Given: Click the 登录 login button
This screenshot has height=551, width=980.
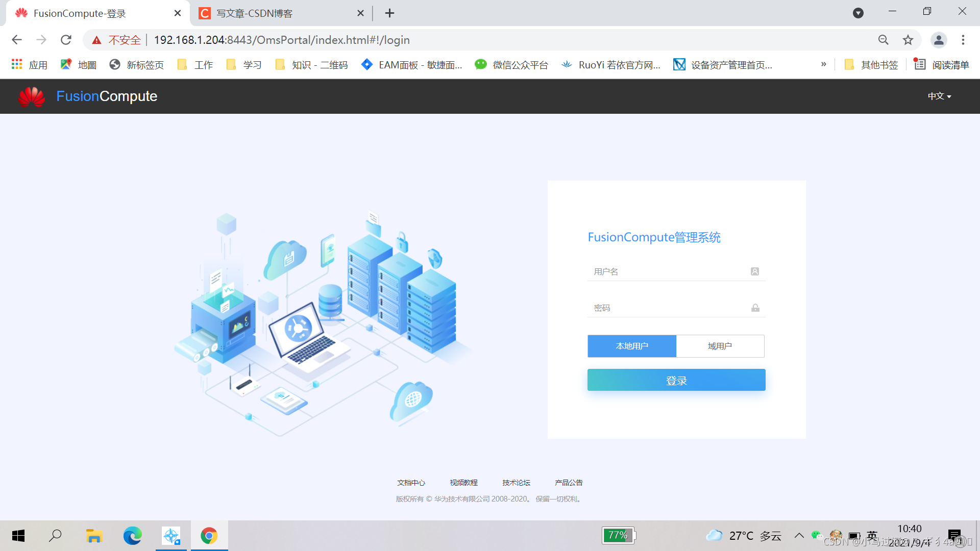Looking at the screenshot, I should pos(676,380).
